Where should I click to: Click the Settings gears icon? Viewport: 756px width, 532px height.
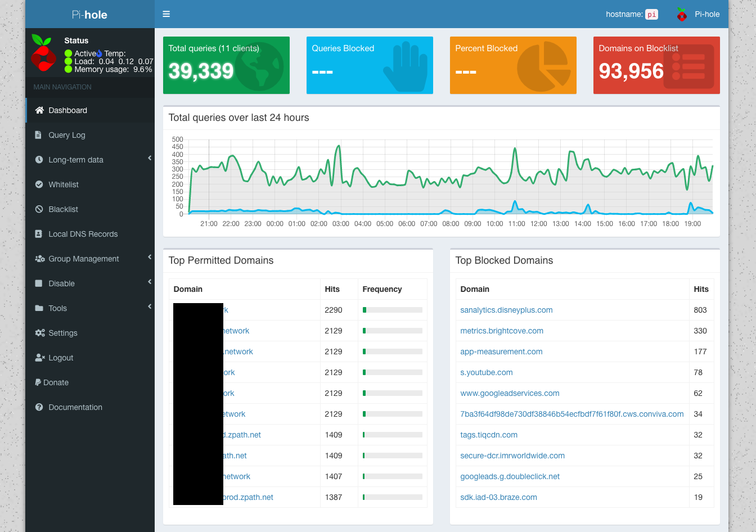tap(39, 333)
